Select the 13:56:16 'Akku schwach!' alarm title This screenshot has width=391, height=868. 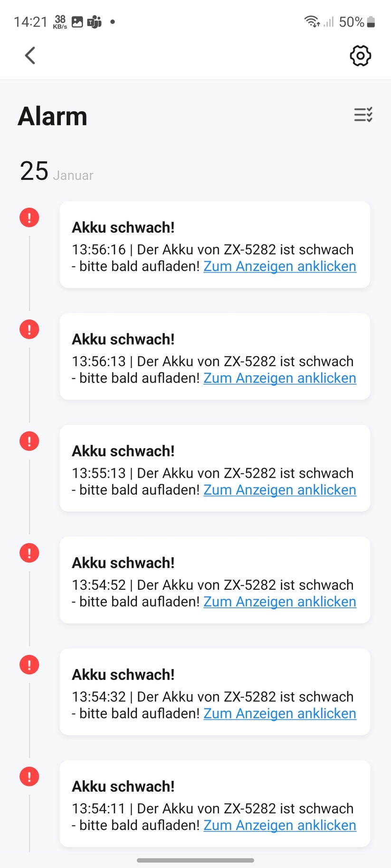pyautogui.click(x=123, y=227)
